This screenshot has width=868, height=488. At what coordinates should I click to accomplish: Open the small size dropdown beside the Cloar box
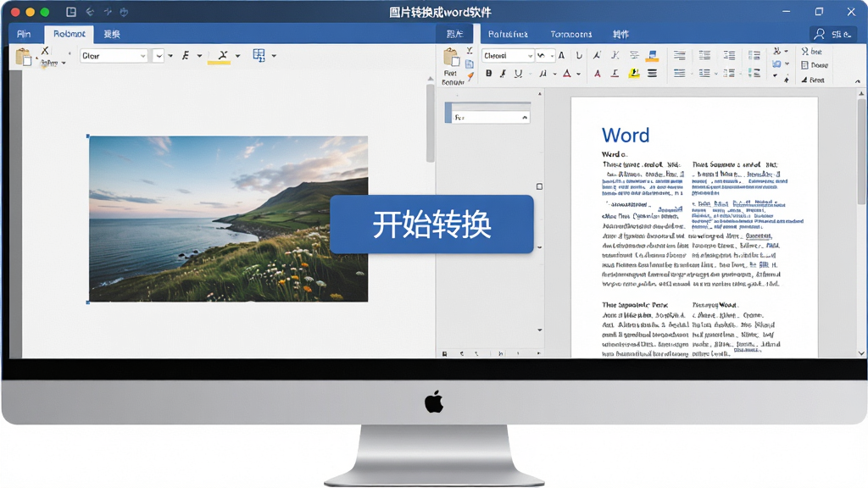[159, 56]
